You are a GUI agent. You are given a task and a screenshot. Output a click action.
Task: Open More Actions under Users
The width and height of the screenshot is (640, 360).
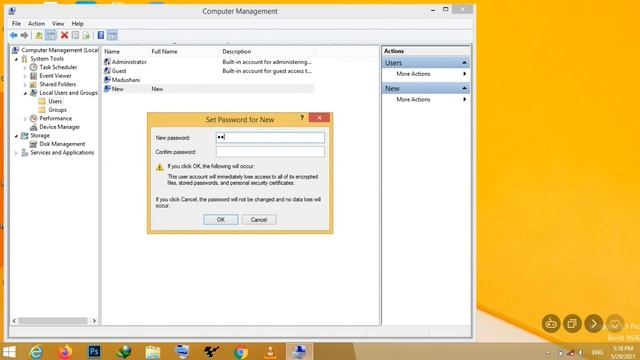pyautogui.click(x=413, y=74)
